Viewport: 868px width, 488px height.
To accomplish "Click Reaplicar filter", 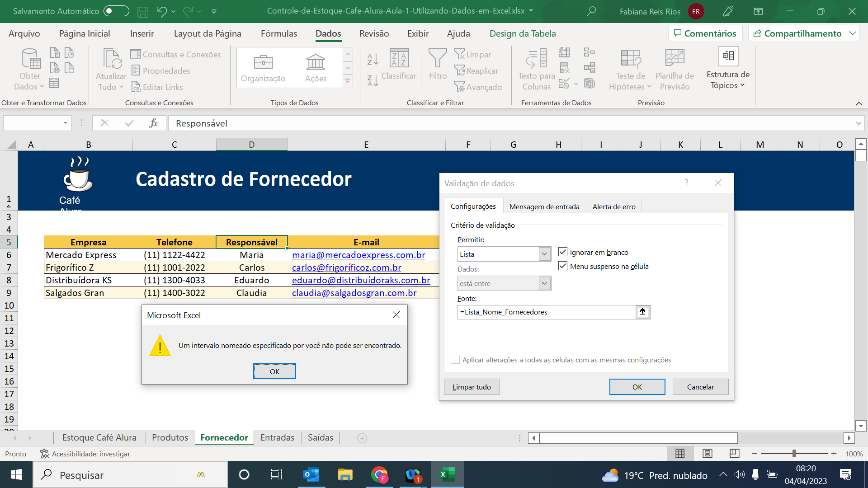I will pyautogui.click(x=476, y=70).
